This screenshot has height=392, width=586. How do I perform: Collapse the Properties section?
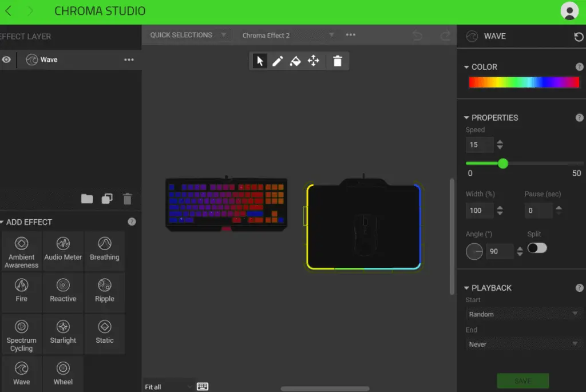click(466, 118)
